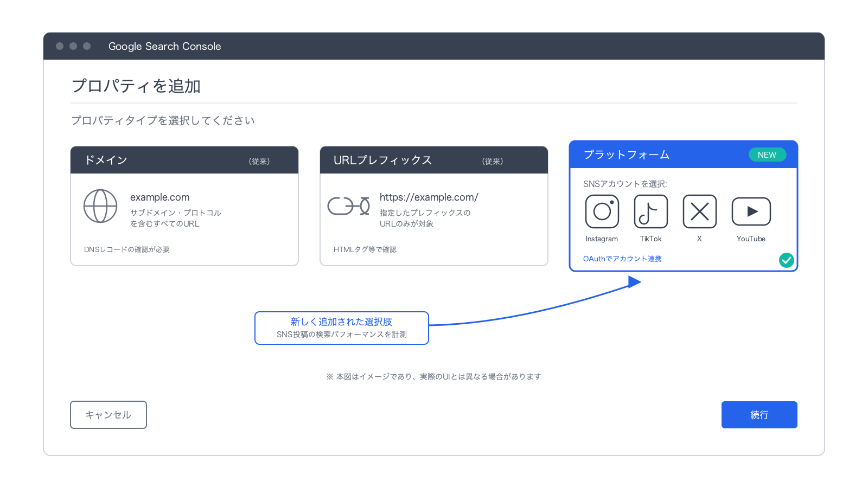This screenshot has width=868, height=488.
Task: Select the URLプレフィックス card header
Action: click(434, 160)
